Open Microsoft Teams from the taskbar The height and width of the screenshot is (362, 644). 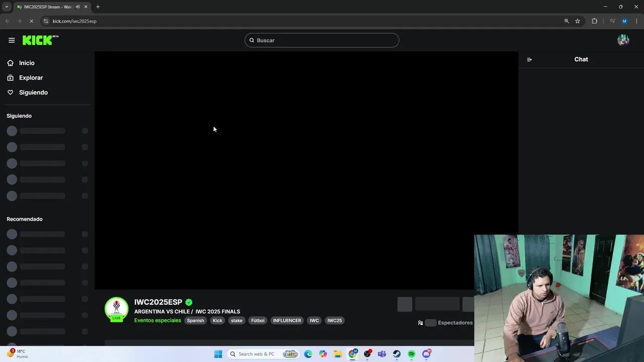click(382, 354)
